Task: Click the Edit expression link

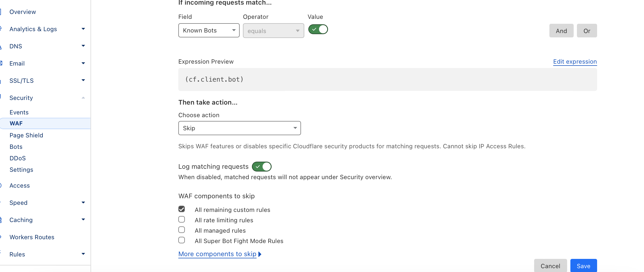Action: click(x=575, y=62)
